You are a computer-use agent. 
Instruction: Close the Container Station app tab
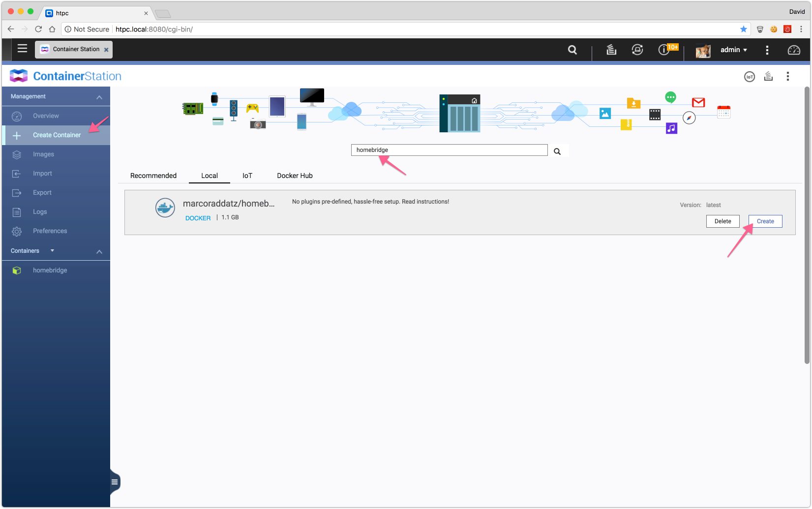click(106, 50)
